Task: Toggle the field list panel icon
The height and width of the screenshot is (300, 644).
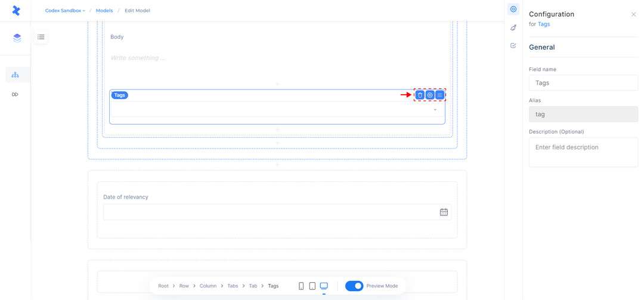Action: [41, 37]
